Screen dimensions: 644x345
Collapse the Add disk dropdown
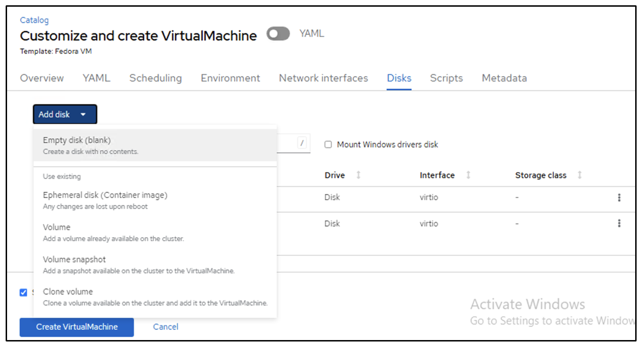[65, 114]
